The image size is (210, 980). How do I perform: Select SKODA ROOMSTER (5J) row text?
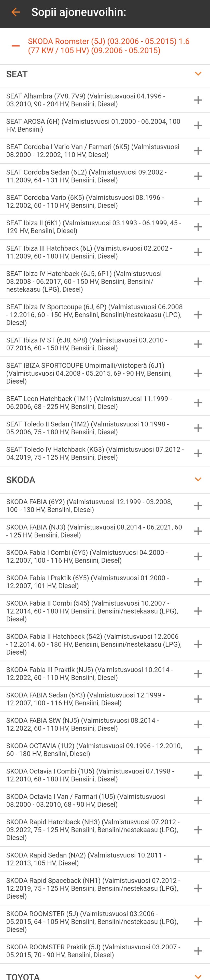tap(94, 921)
